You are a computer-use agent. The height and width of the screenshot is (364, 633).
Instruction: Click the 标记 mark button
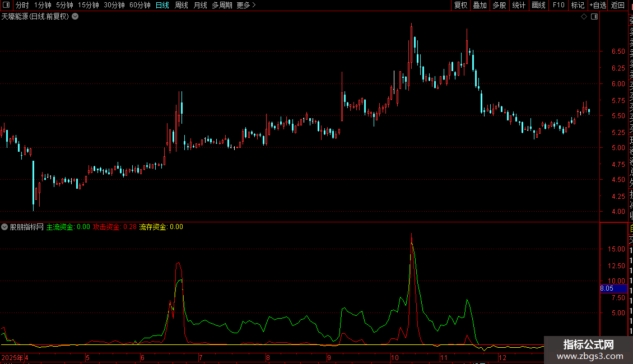click(x=578, y=5)
